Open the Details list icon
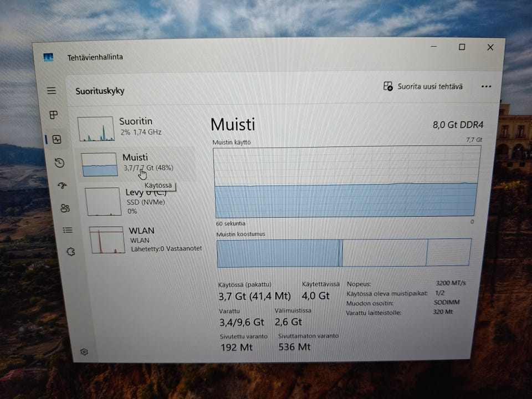This screenshot has width=532, height=399. 68,231
